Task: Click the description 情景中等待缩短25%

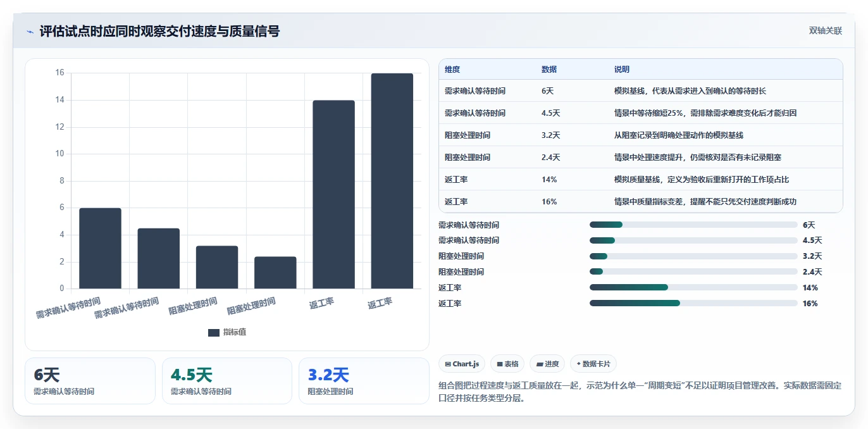Action: click(705, 113)
